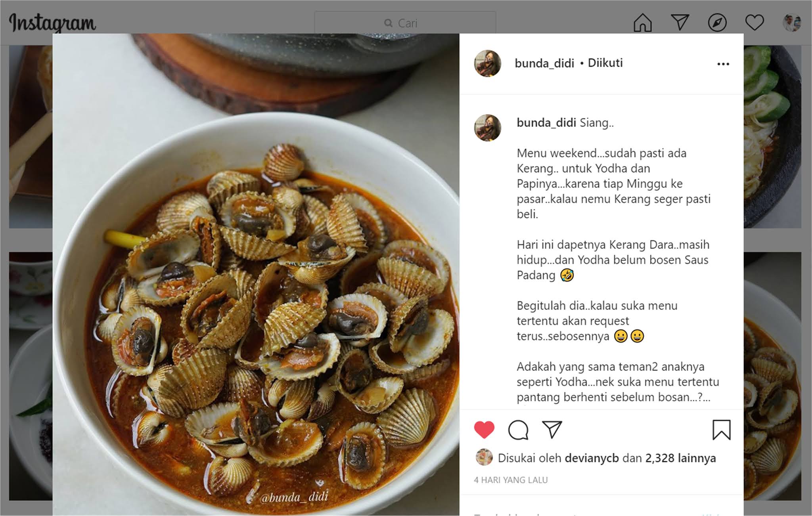
Task: Click the Instagram logo
Action: point(52,23)
